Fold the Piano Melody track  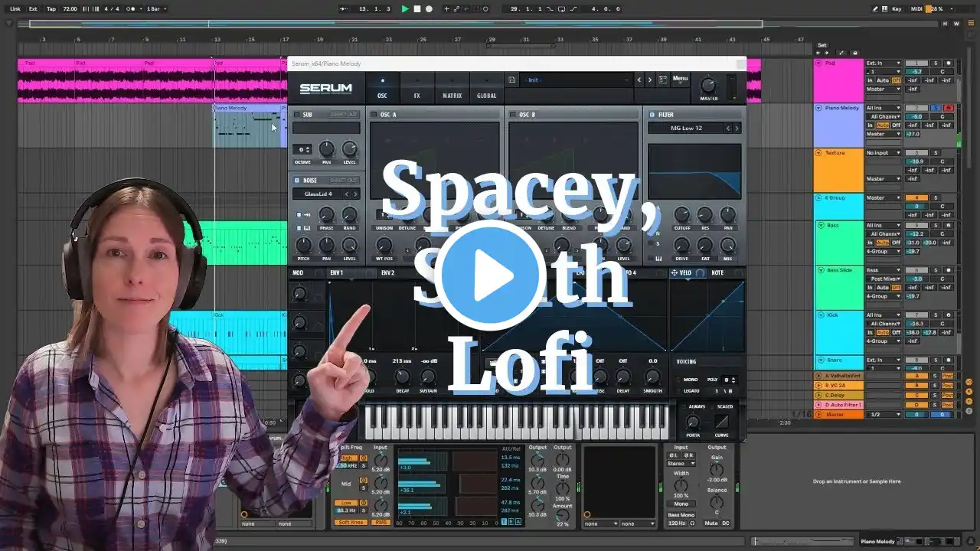pyautogui.click(x=819, y=108)
